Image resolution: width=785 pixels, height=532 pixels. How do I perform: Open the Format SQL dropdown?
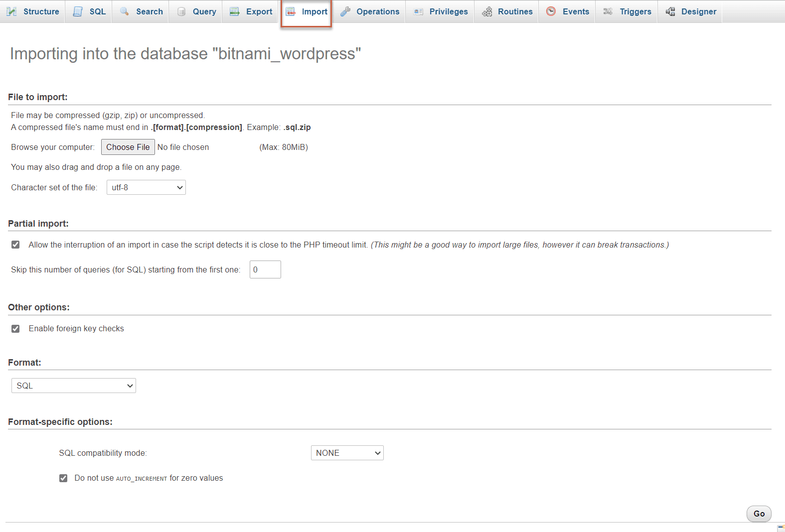tap(74, 386)
